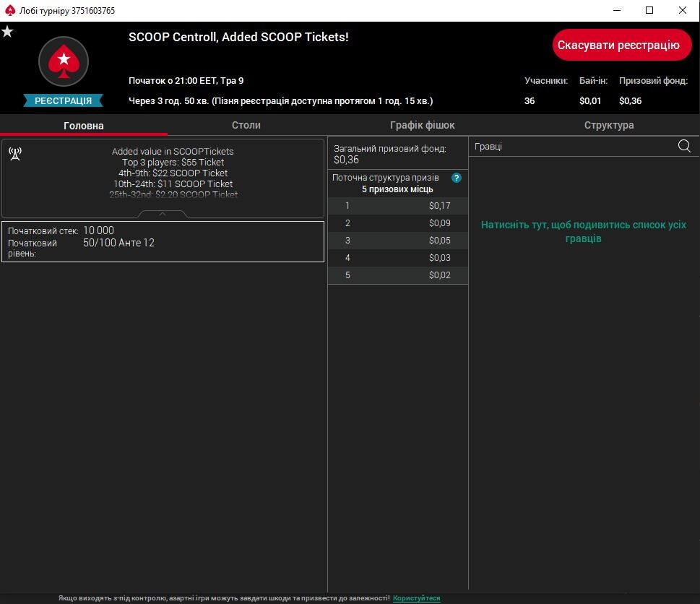Switch to the Головна tab
The image size is (700, 604).
tap(84, 126)
